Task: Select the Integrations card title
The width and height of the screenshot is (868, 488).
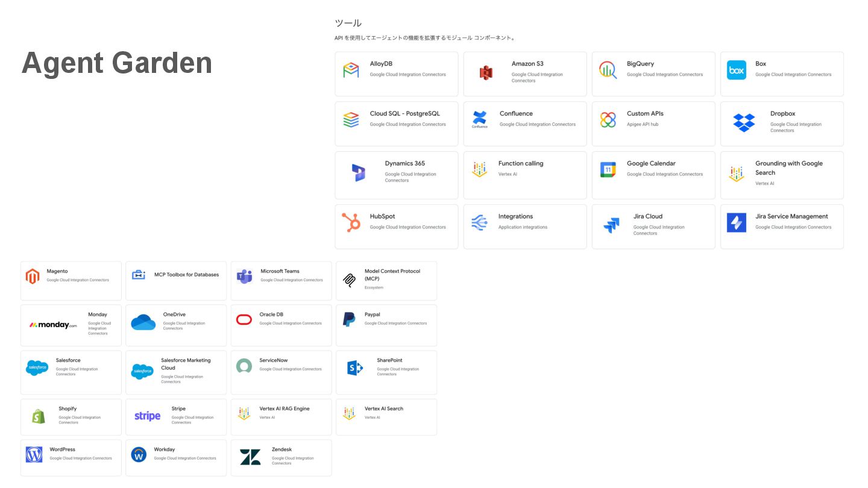Action: point(515,216)
